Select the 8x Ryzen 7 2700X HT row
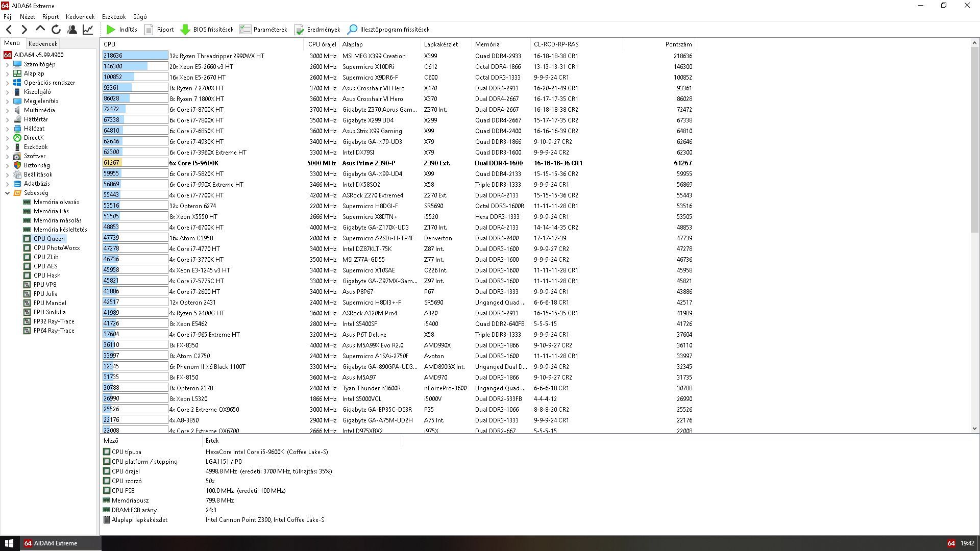The image size is (980, 551). point(398,88)
